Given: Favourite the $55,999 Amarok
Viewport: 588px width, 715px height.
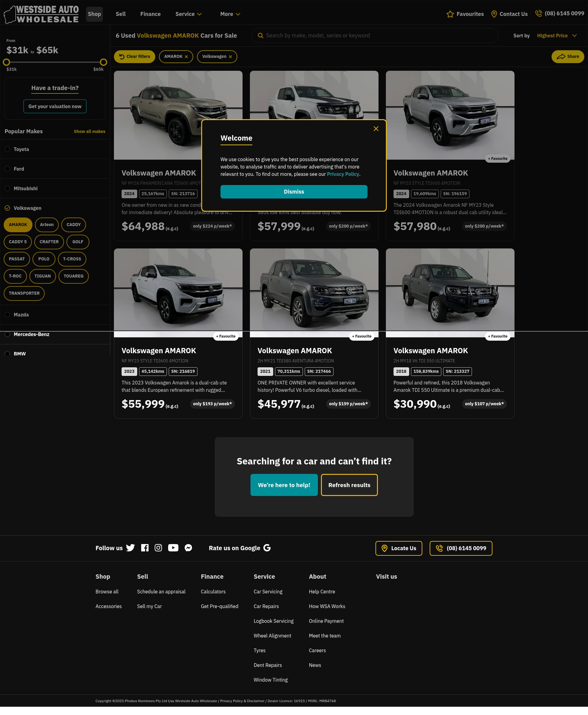Looking at the screenshot, I should (x=226, y=336).
